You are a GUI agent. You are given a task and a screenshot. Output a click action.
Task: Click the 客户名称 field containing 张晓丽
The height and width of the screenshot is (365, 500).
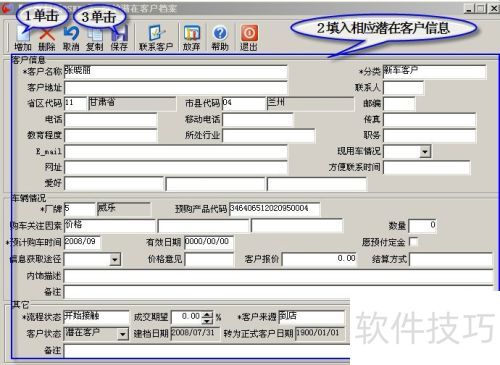tap(176, 72)
